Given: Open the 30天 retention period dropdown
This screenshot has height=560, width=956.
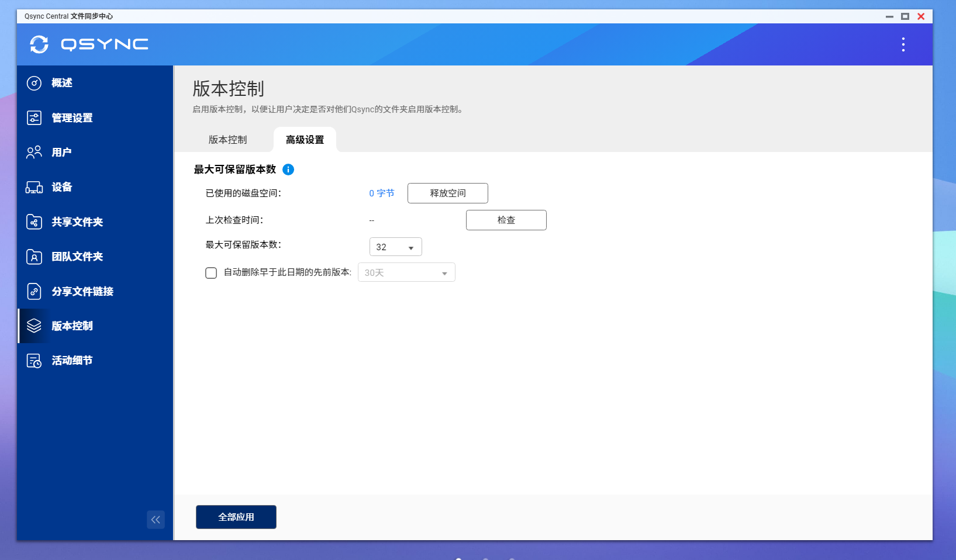Looking at the screenshot, I should [x=406, y=273].
